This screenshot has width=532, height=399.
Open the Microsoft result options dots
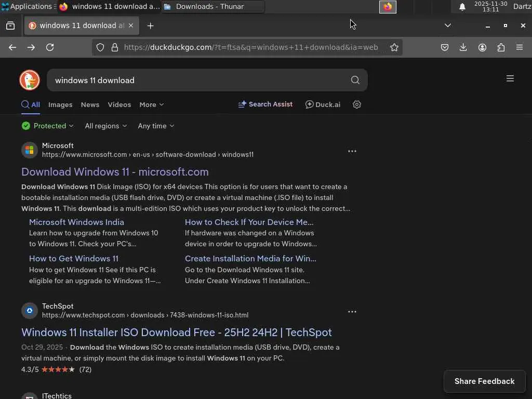(x=352, y=151)
